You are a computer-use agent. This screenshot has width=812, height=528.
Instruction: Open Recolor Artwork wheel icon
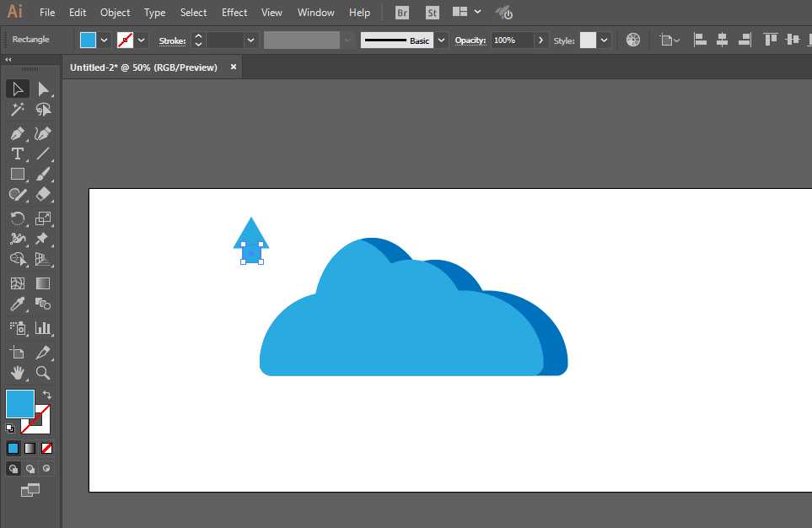pyautogui.click(x=633, y=40)
